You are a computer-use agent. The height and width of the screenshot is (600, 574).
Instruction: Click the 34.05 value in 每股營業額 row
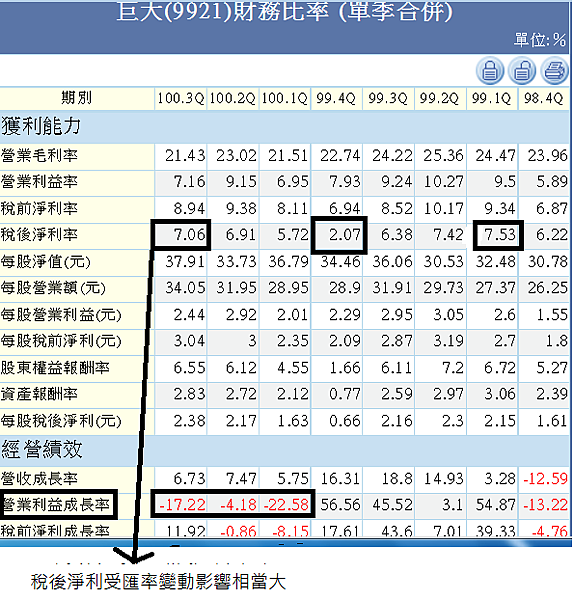(185, 288)
